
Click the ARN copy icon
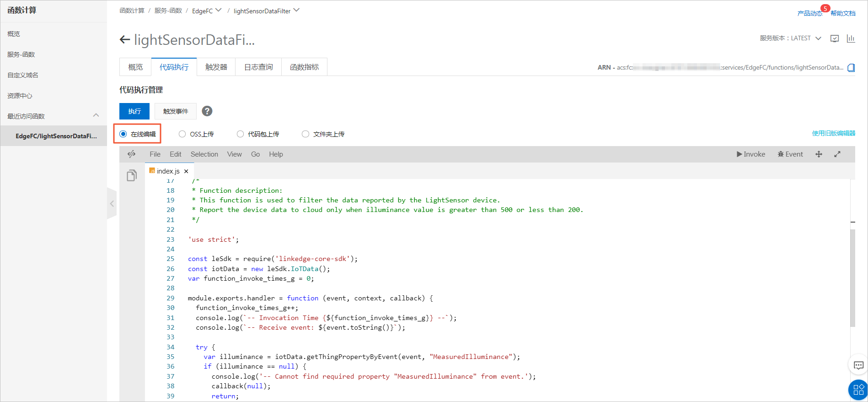(x=851, y=68)
